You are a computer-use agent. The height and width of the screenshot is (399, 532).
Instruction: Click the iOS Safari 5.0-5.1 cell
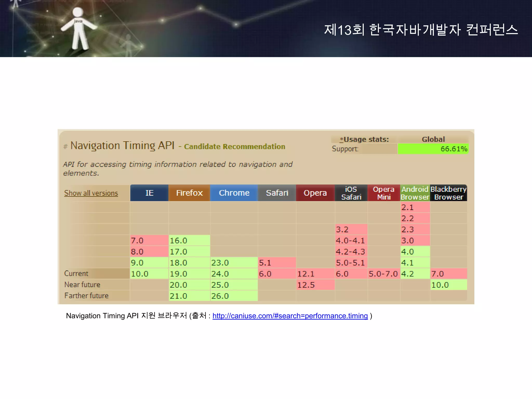point(351,263)
